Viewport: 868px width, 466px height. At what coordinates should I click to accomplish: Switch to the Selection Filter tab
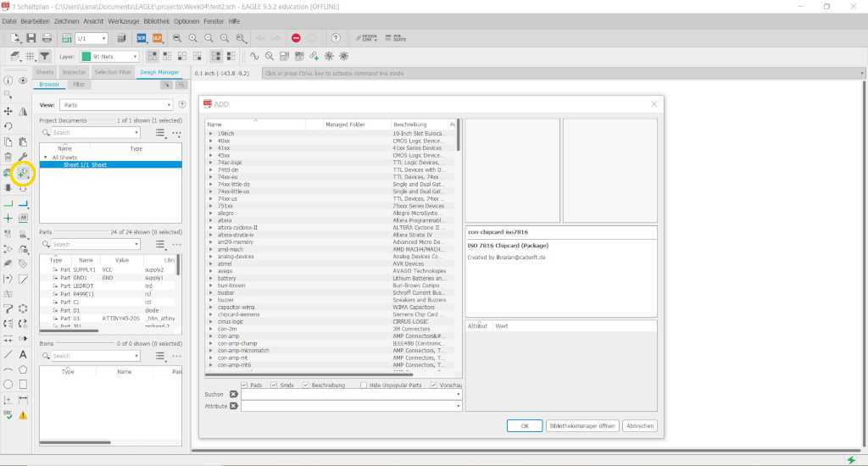click(113, 72)
